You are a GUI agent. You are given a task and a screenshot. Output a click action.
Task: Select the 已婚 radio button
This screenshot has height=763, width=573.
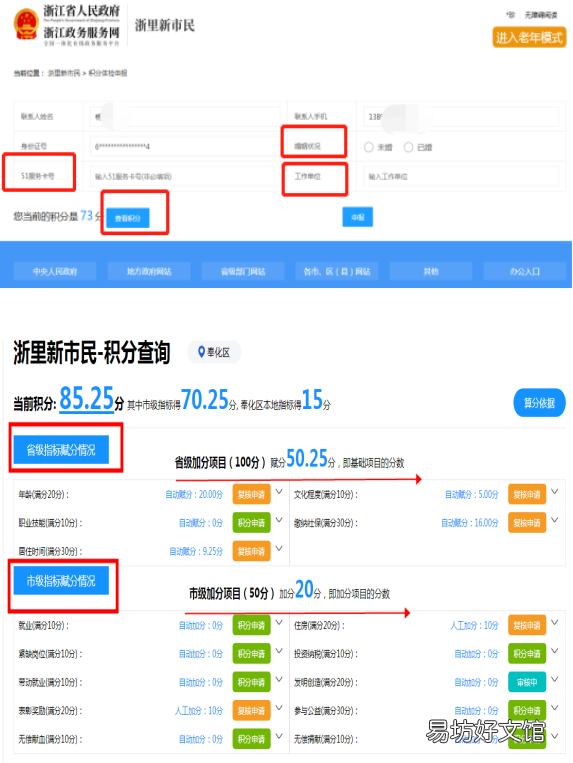tap(409, 147)
